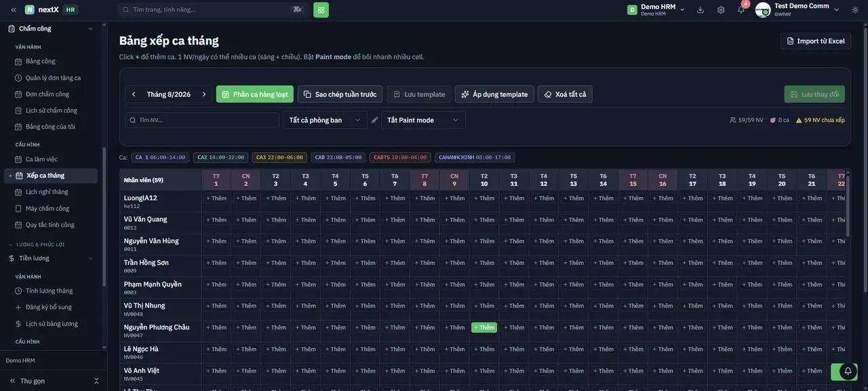Select the CABTS 20:00-04:00 shift chip
The image size is (868, 391).
tap(400, 157)
